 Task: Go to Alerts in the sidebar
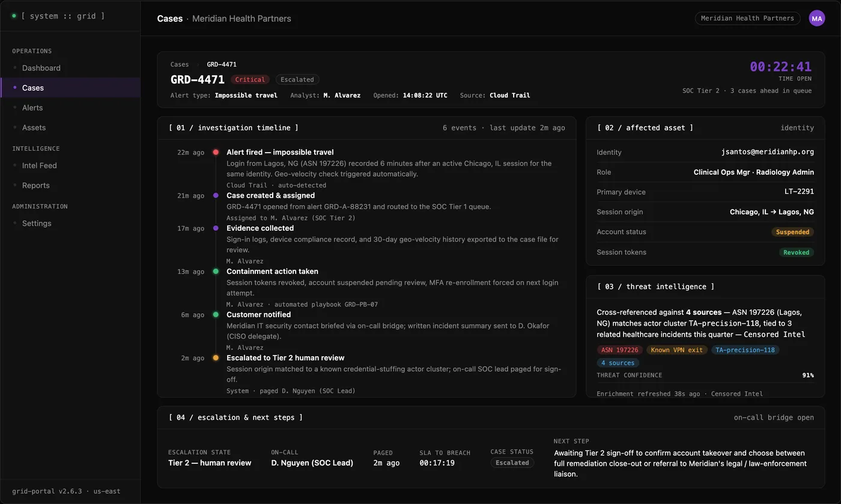70,108
